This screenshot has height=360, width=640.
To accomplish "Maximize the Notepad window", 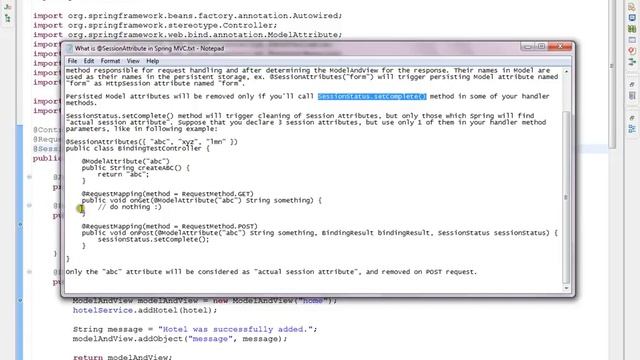I will coord(540,47).
